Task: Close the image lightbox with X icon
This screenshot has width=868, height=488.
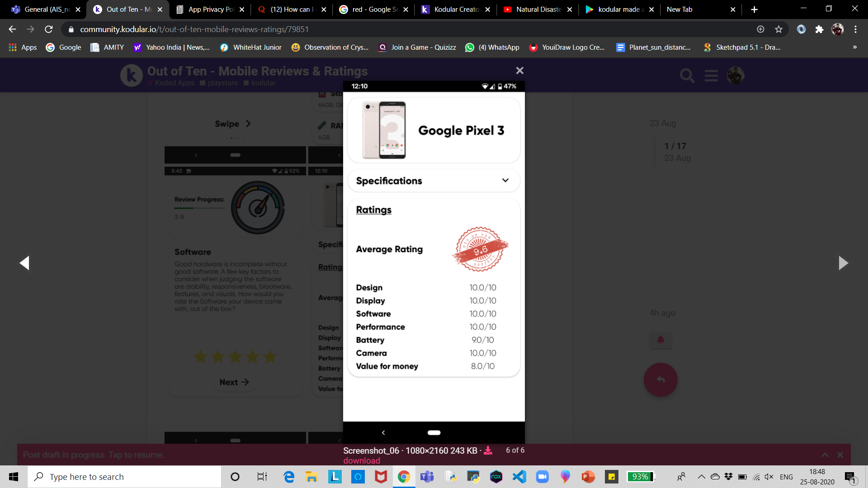Action: coord(519,70)
